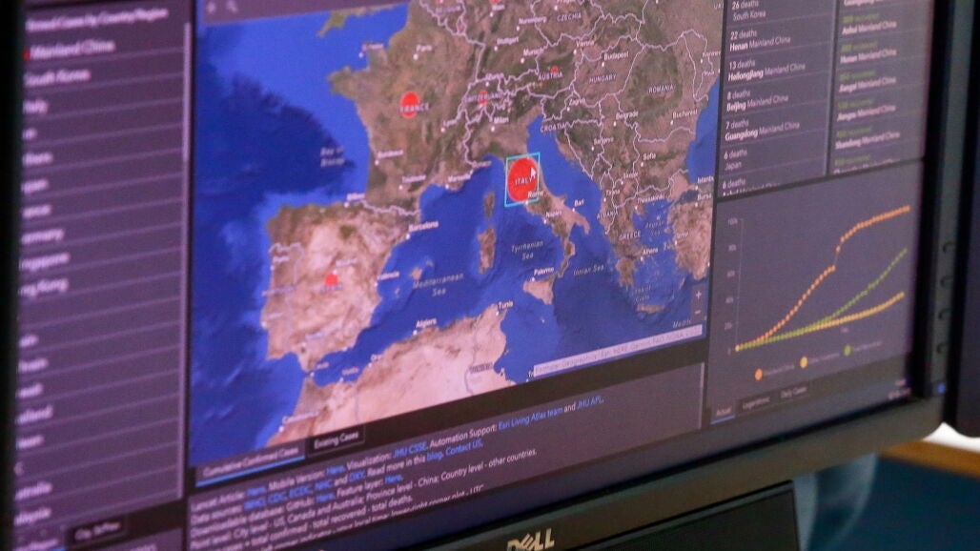This screenshot has height=551, width=980.
Task: Click the large red Italy case marker
Action: point(521,179)
